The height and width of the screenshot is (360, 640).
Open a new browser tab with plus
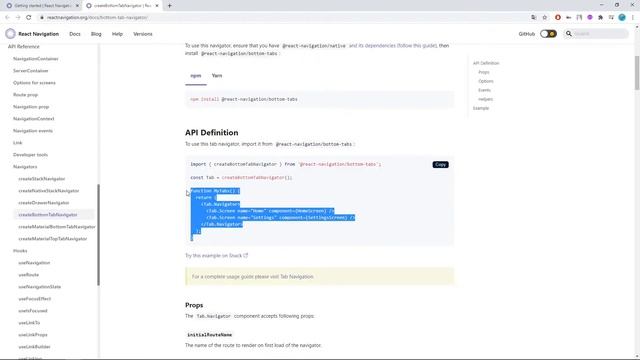tap(169, 6)
